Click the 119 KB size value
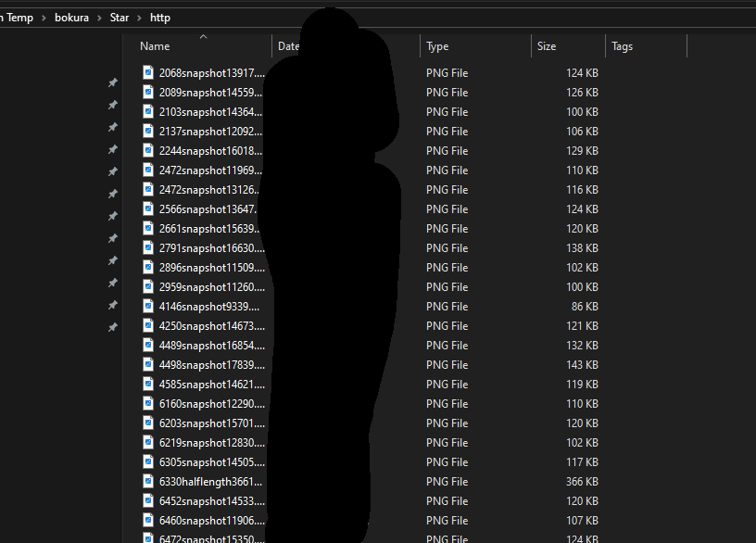 coord(582,385)
